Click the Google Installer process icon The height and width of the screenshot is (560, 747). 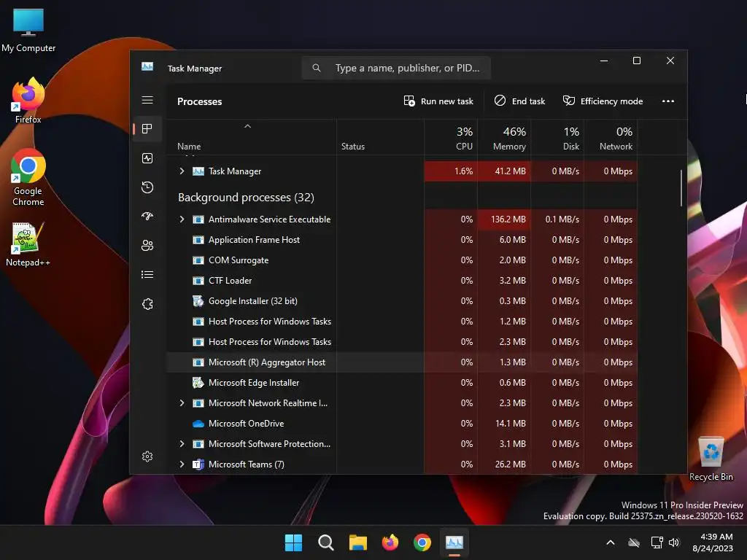pyautogui.click(x=198, y=301)
